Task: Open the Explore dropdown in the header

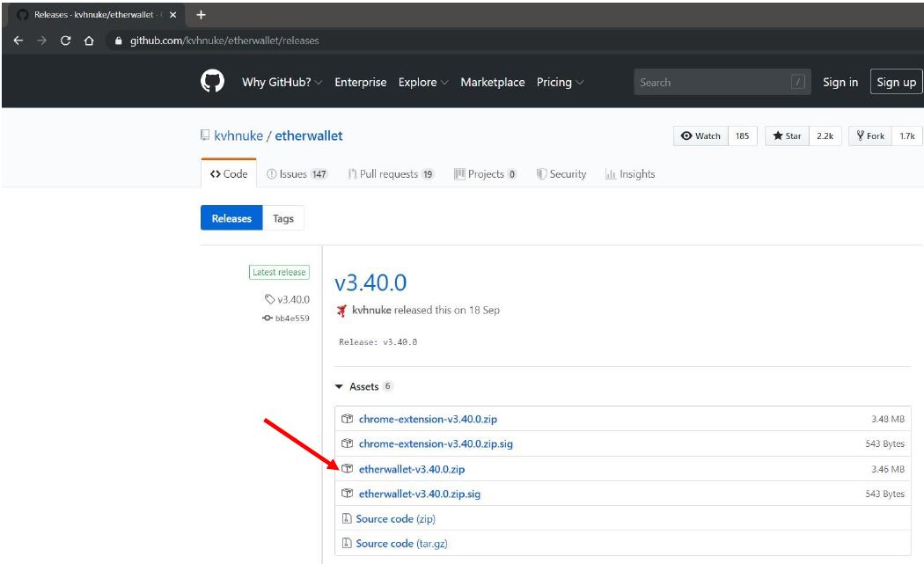Action: point(422,82)
